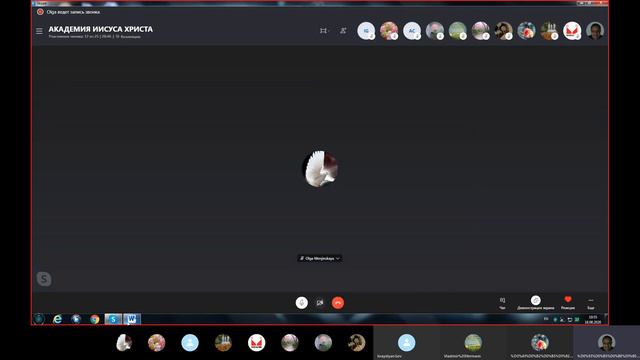This screenshot has width=640, height=360.
Task: Select the white dove avatar in bottom strip
Action: [124, 342]
